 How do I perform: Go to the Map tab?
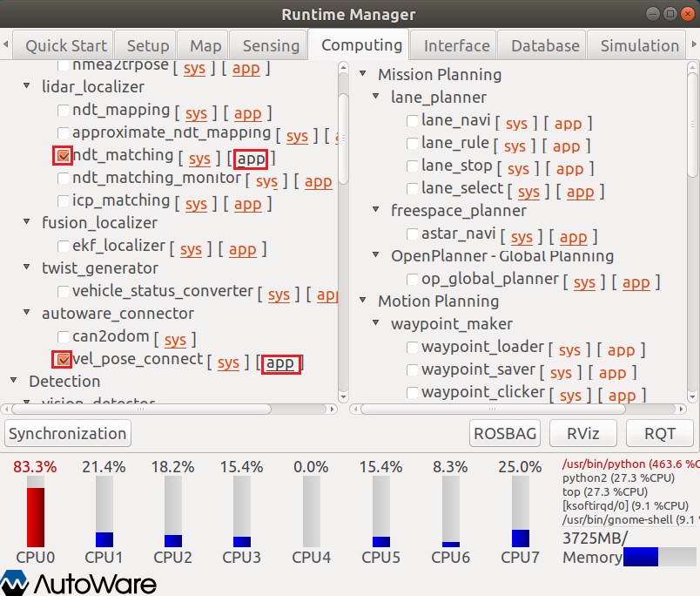pyautogui.click(x=205, y=45)
